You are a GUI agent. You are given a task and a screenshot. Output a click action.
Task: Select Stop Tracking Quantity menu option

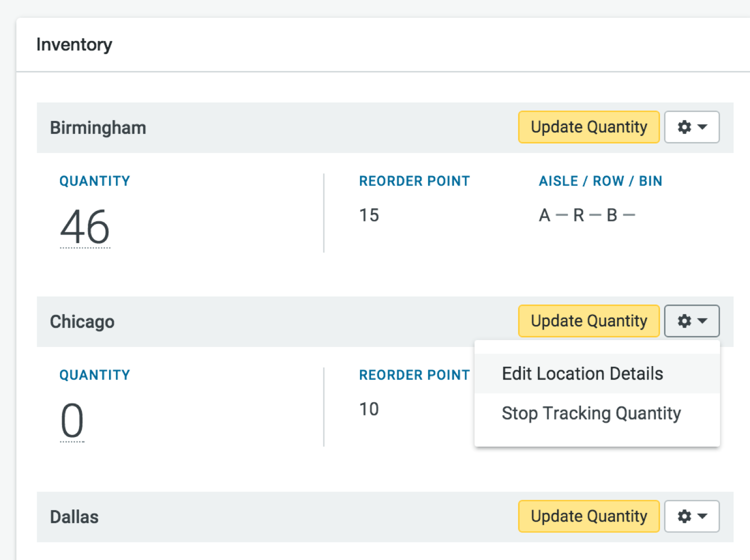591,413
